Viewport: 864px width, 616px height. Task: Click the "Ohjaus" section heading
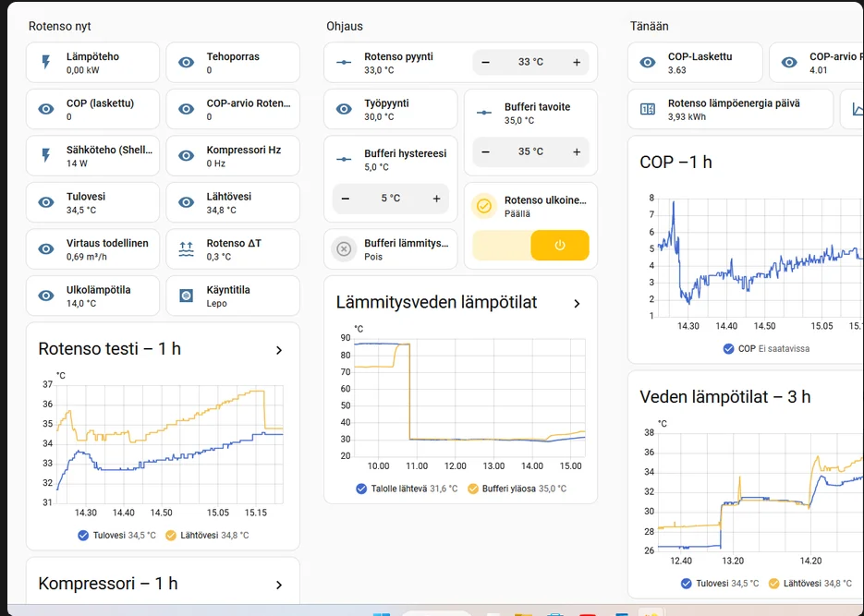345,26
